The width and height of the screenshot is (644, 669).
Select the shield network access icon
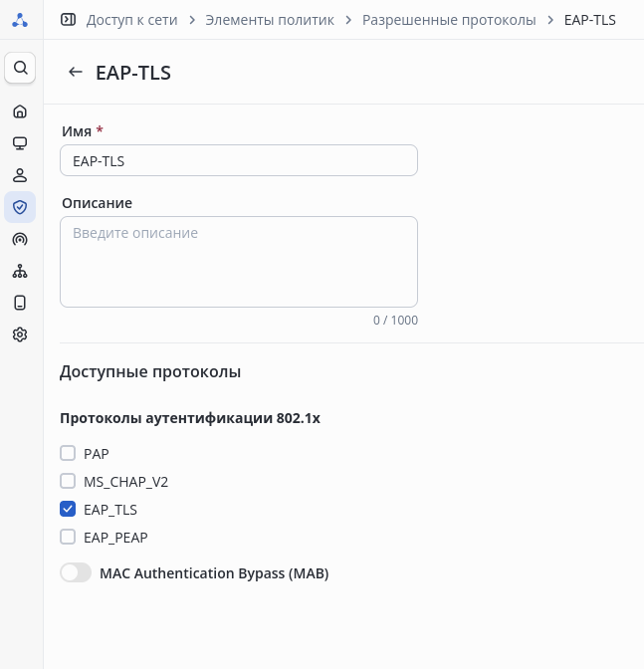(20, 207)
